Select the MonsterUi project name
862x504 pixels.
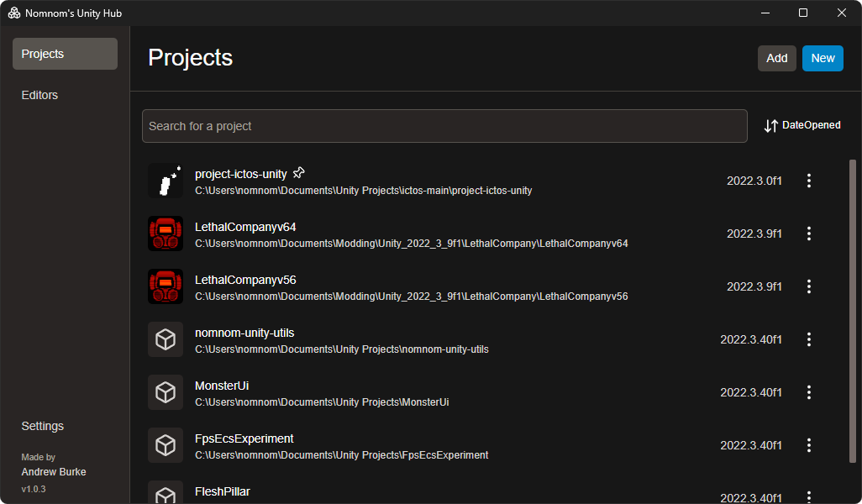[222, 386]
